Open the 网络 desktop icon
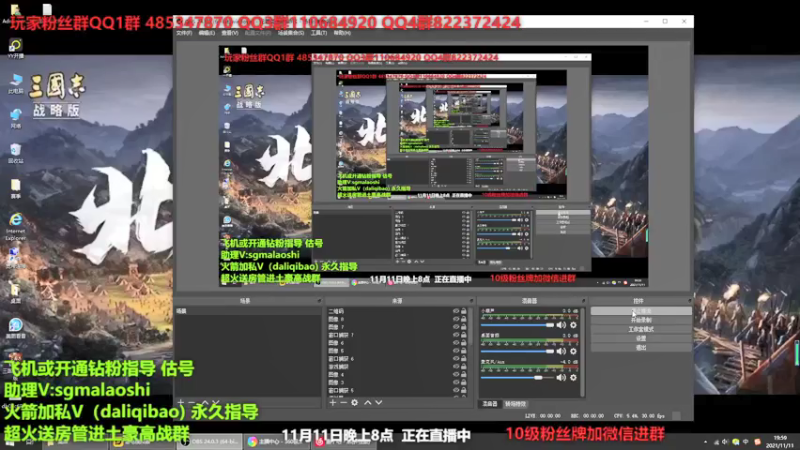 point(15,118)
